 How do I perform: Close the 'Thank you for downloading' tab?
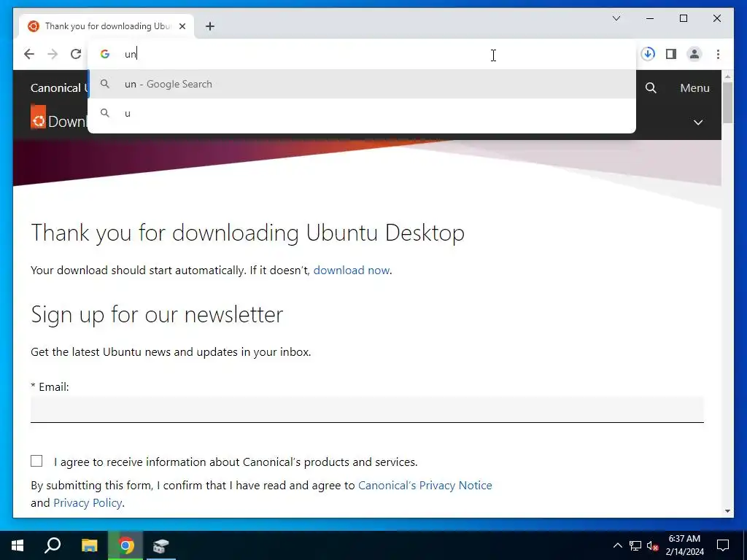point(182,26)
